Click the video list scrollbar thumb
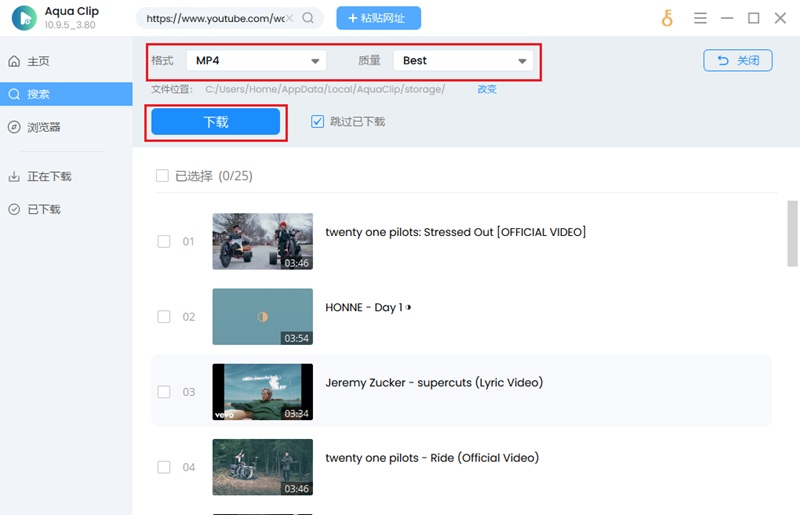800x515 pixels. click(792, 233)
